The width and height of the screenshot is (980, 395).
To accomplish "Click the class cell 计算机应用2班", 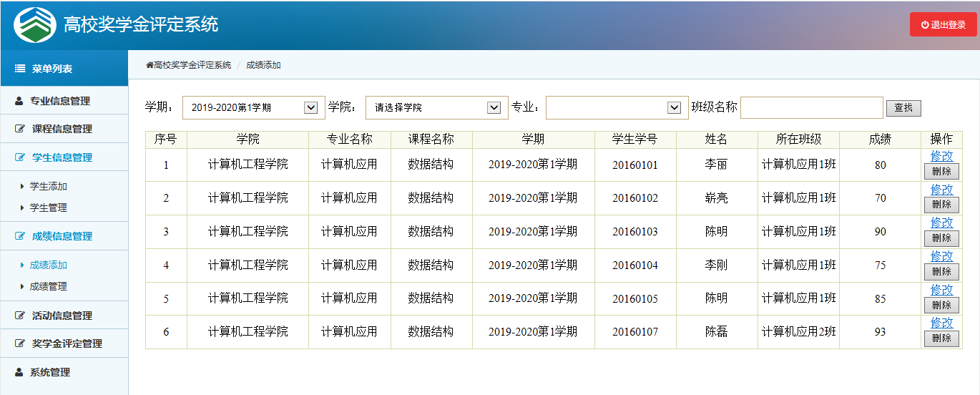I will coord(798,332).
